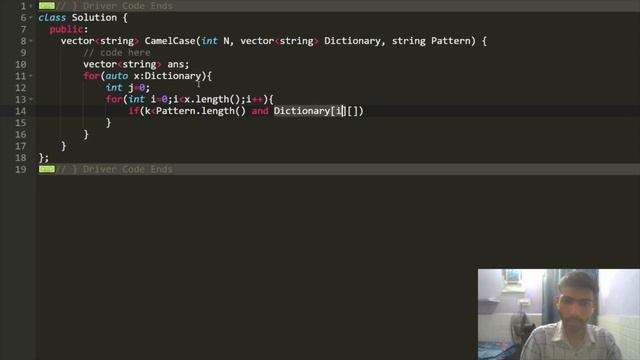This screenshot has width=640, height=360.
Task: Click the 'public:' access specifier
Action: pos(69,29)
